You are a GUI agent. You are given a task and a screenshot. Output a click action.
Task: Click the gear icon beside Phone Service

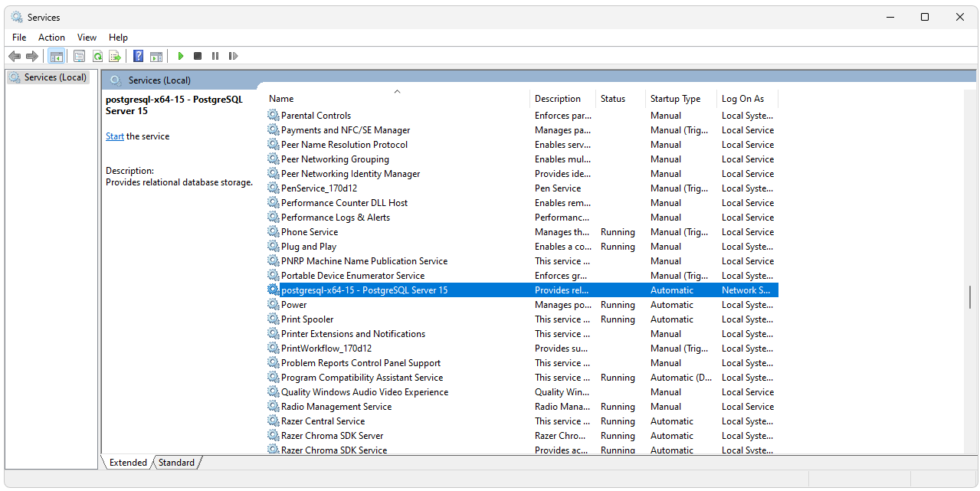(x=274, y=232)
